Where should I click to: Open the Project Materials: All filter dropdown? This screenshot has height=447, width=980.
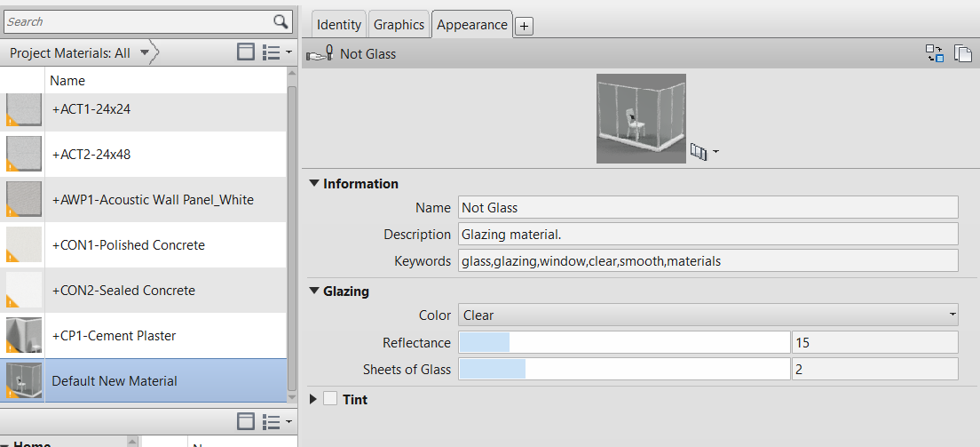click(144, 53)
